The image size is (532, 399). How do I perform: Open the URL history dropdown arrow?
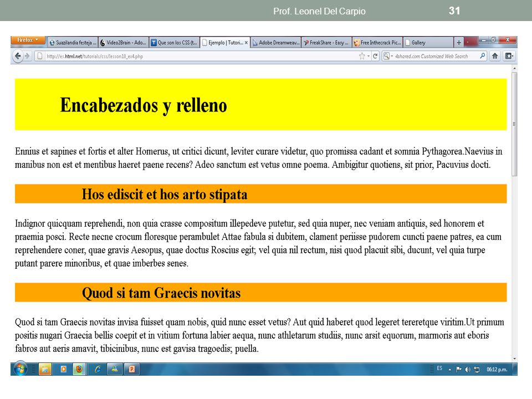point(369,56)
